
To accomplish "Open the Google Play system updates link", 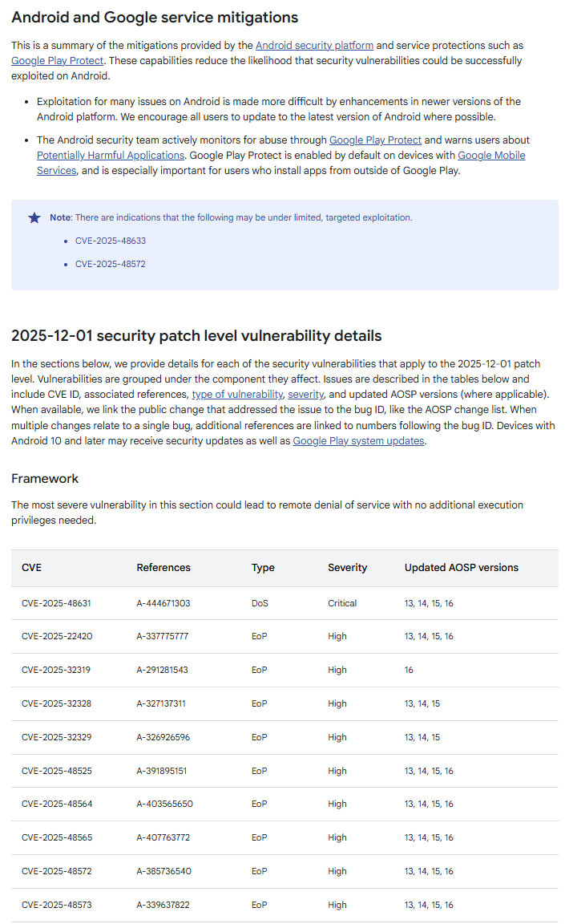I will point(358,440).
